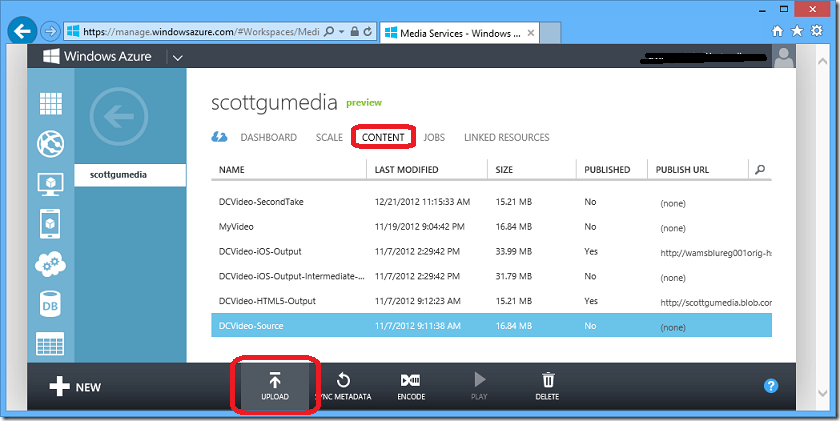Click the green preview label
This screenshot has height=421, width=840.
coord(364,102)
